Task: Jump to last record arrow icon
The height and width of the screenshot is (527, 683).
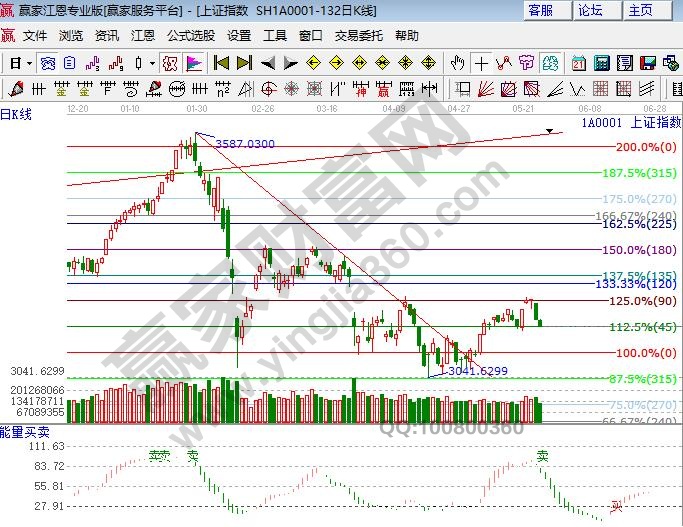Action: [x=245, y=63]
